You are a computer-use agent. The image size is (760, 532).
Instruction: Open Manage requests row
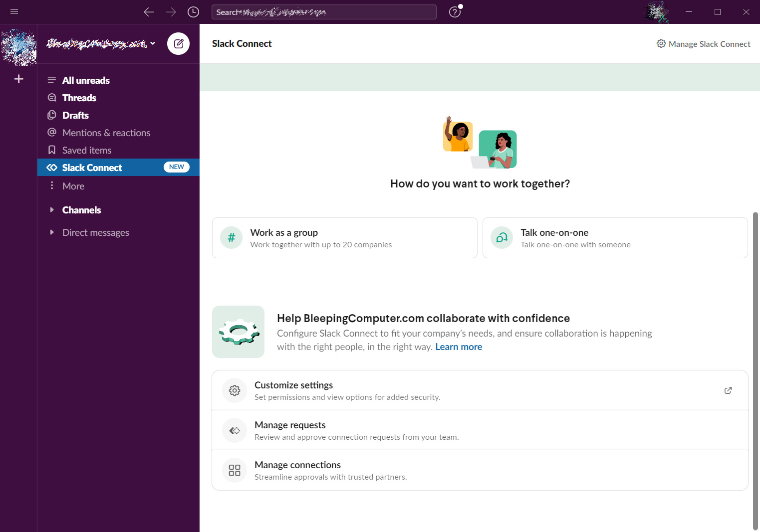[x=480, y=430]
